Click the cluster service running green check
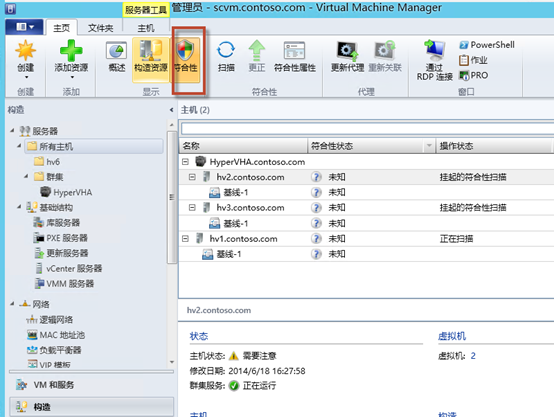The height and width of the screenshot is (417, 554). pos(234,386)
